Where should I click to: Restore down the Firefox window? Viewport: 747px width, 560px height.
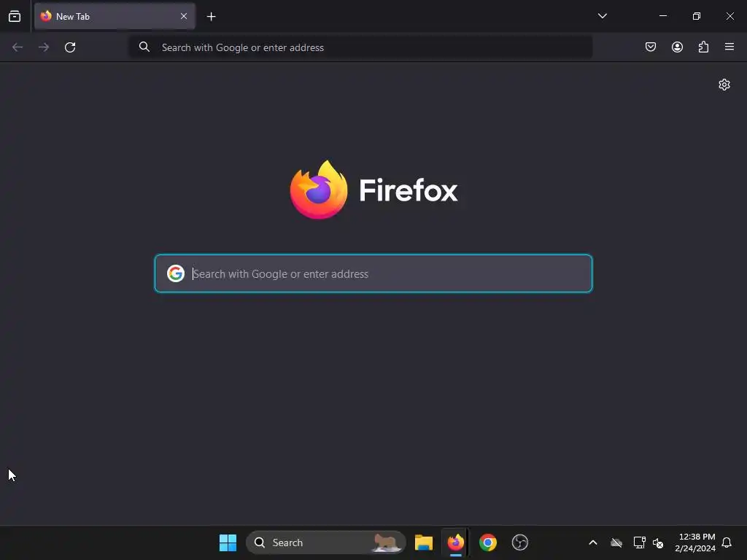697,16
